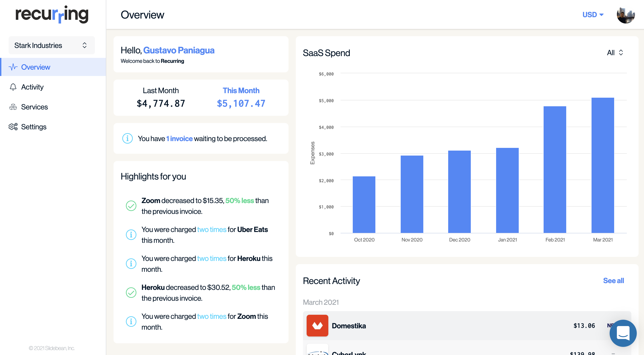Click the info icon beside the invoice notice
This screenshot has height=355, width=644.
click(127, 138)
